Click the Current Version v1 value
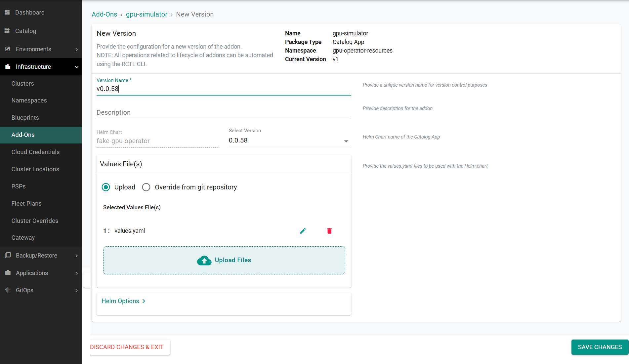Screen dimensions: 629x364 point(335,59)
